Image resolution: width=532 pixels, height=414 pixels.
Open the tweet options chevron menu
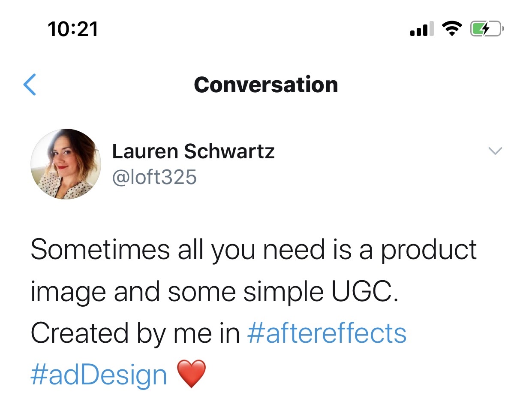click(x=495, y=151)
